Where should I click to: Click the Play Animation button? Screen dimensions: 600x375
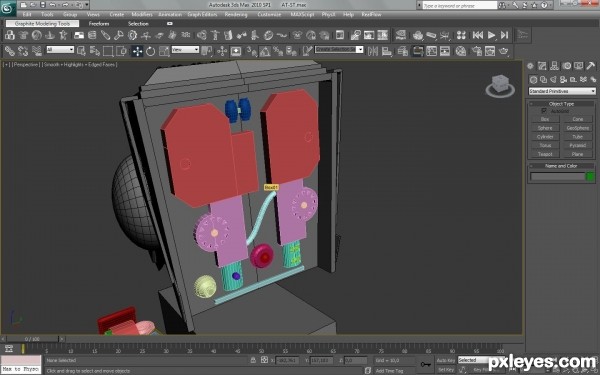coord(491,35)
